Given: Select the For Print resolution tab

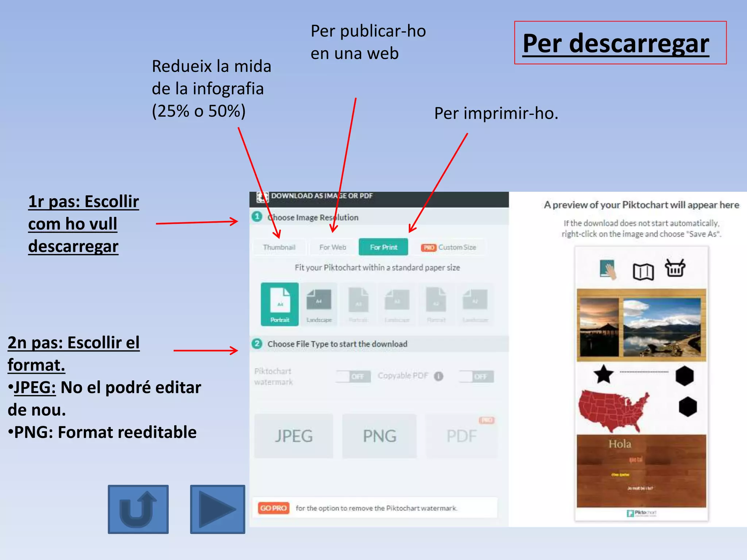Looking at the screenshot, I should tap(383, 247).
